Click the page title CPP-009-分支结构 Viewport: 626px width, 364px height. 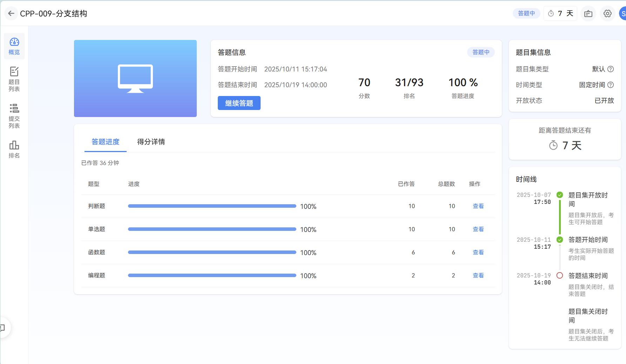pyautogui.click(x=54, y=13)
